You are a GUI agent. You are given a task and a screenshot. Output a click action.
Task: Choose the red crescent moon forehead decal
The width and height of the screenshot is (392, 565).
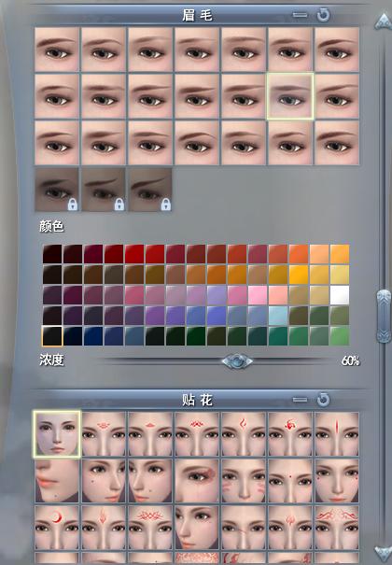click(57, 528)
